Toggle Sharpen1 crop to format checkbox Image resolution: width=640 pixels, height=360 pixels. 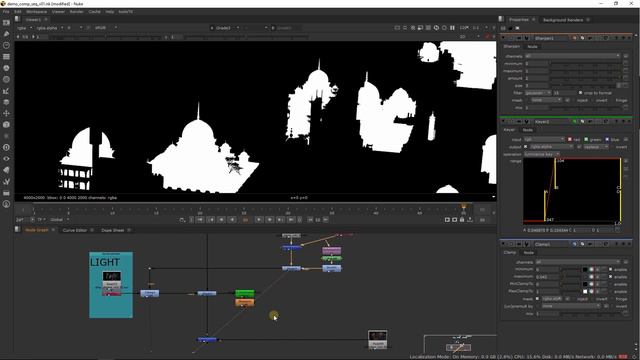point(580,93)
